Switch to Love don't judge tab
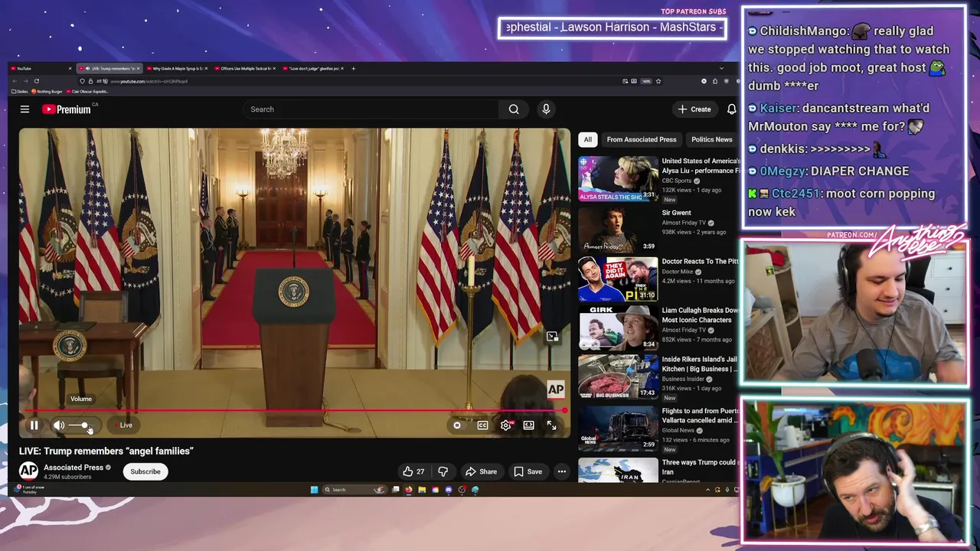980x551 pixels. pyautogui.click(x=315, y=68)
